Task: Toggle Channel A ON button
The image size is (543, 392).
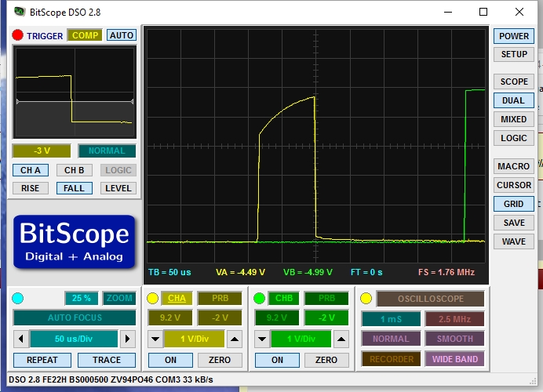Action: 170,360
